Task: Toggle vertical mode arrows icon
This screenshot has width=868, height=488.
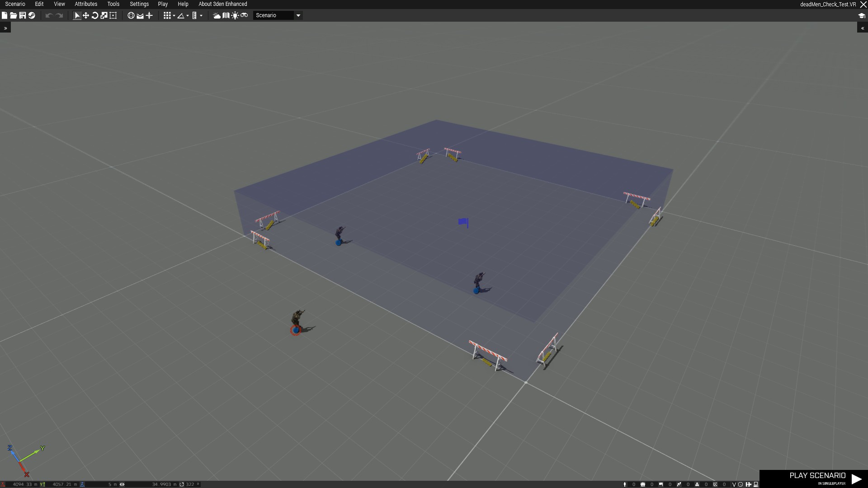Action: pyautogui.click(x=149, y=15)
